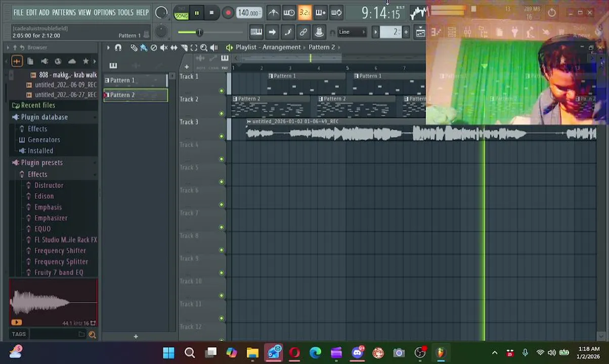Open the EDIT menu

[x=31, y=13]
